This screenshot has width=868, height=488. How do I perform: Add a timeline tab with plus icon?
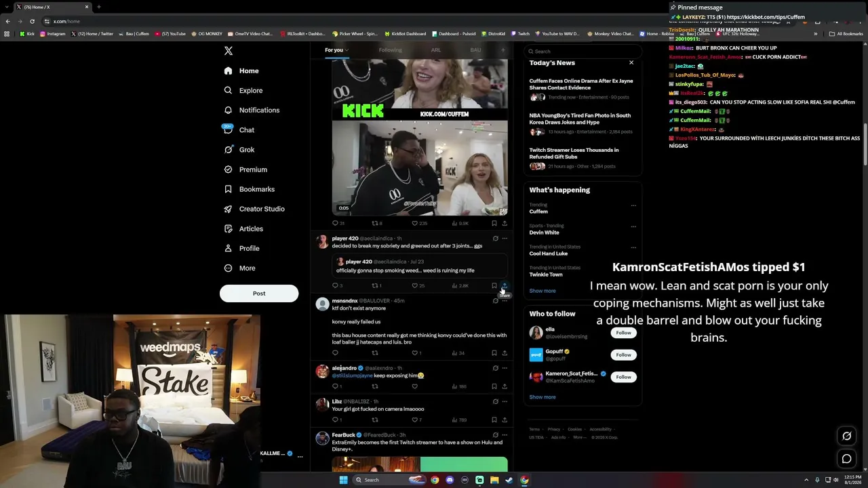503,50
